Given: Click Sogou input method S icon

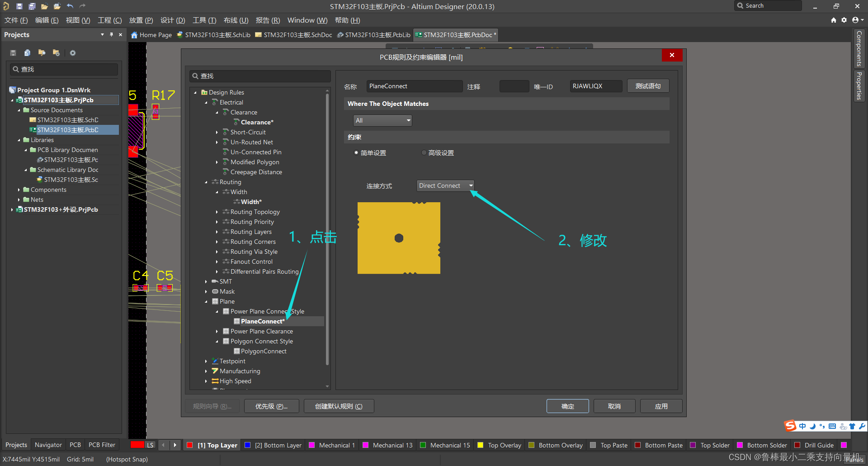Looking at the screenshot, I should point(790,426).
